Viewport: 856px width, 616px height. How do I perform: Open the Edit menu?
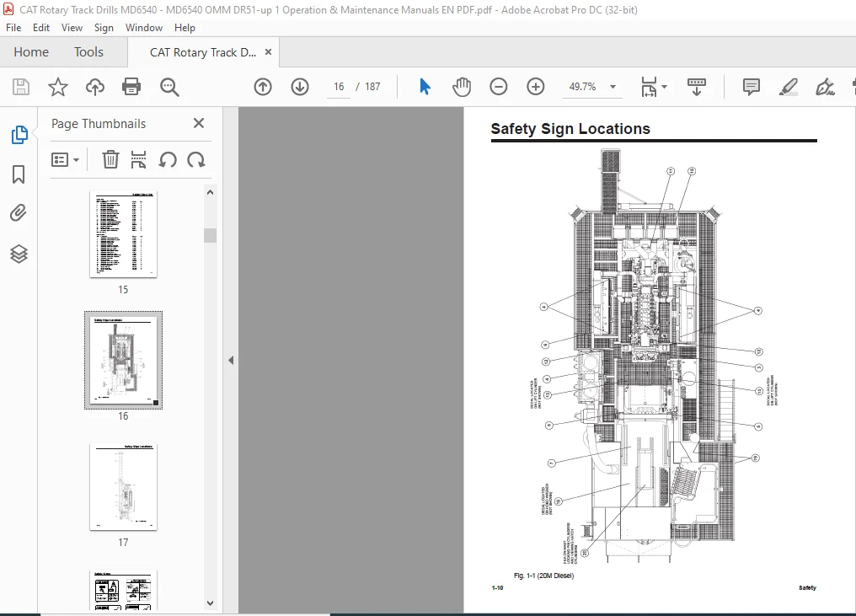[41, 28]
